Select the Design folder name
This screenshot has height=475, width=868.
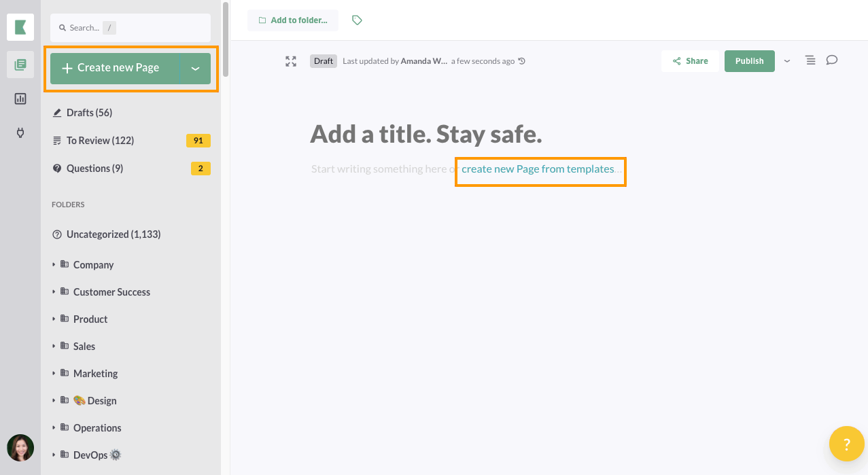[x=95, y=401]
